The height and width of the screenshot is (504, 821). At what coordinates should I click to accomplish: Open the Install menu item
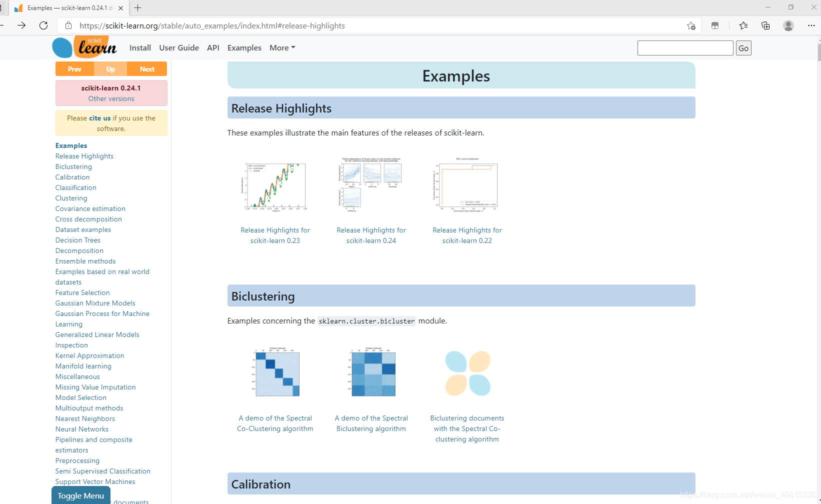point(140,48)
